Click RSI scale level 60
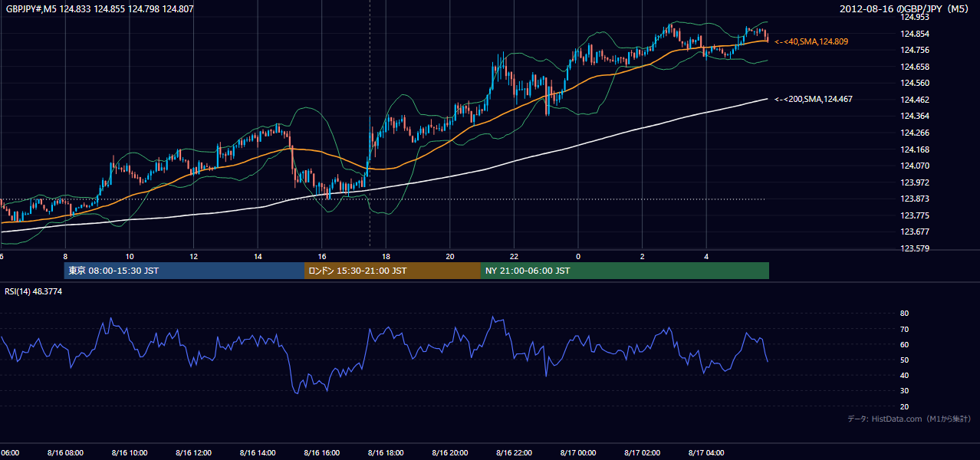The image size is (980, 460). (905, 344)
